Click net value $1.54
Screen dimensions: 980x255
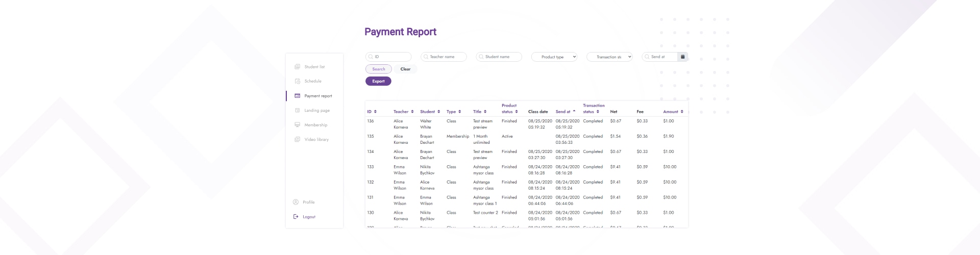click(616, 136)
